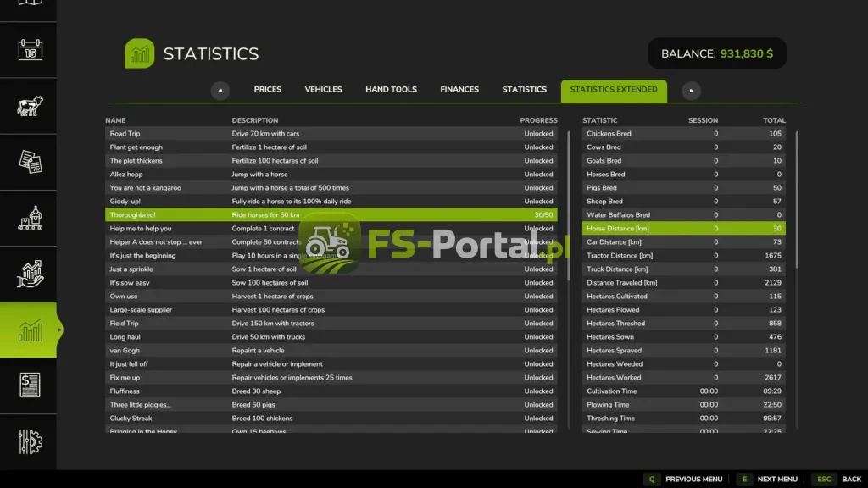Select the 'Plowing Time' statistic row
Screen dimensions: 868x488
click(684, 404)
